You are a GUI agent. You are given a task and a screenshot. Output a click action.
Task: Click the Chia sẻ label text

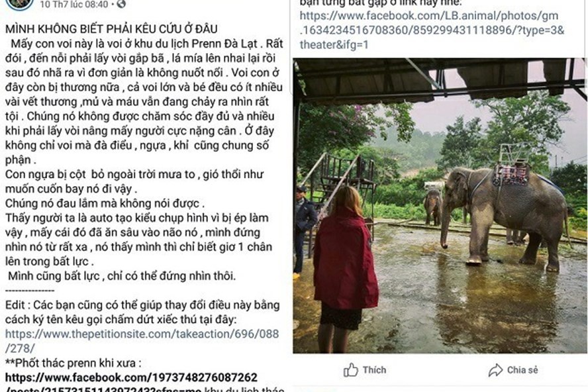coord(522,370)
